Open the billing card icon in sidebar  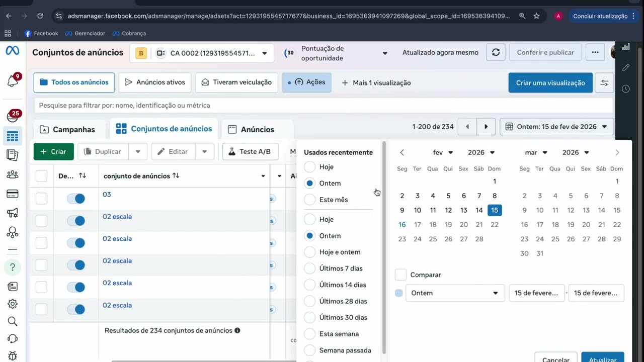pyautogui.click(x=13, y=194)
